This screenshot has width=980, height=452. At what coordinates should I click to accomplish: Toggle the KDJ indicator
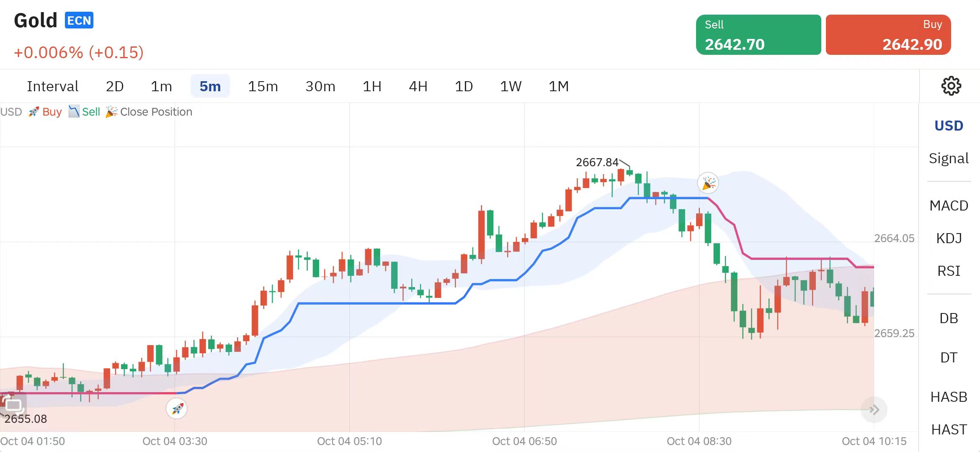click(949, 238)
